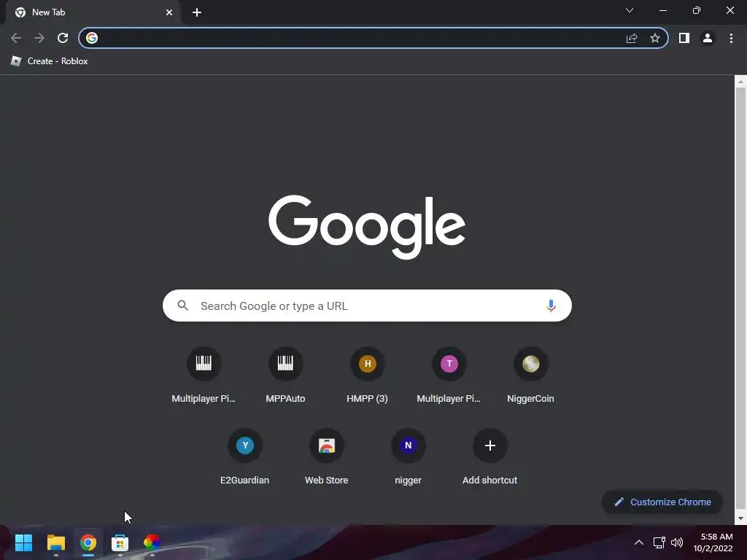Bookmark this tab with the star icon
The image size is (747, 560).
pyautogui.click(x=655, y=38)
